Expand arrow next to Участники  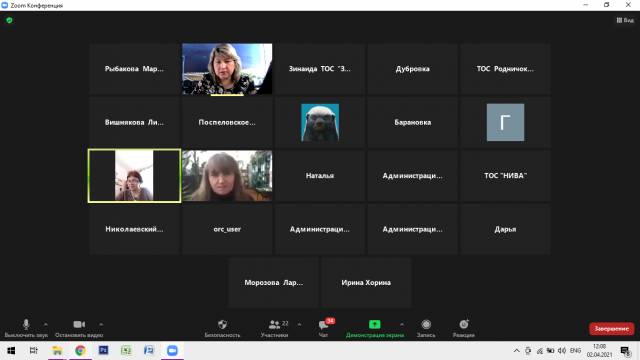(x=299, y=324)
